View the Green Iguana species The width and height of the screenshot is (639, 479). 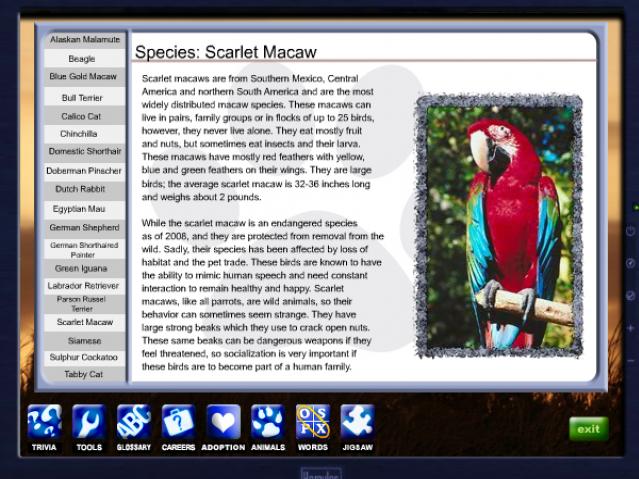84,268
